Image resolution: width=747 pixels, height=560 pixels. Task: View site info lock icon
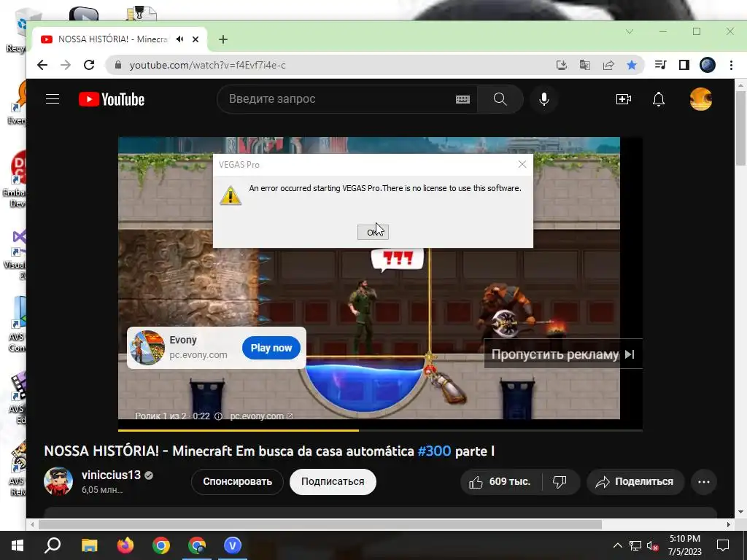118,65
